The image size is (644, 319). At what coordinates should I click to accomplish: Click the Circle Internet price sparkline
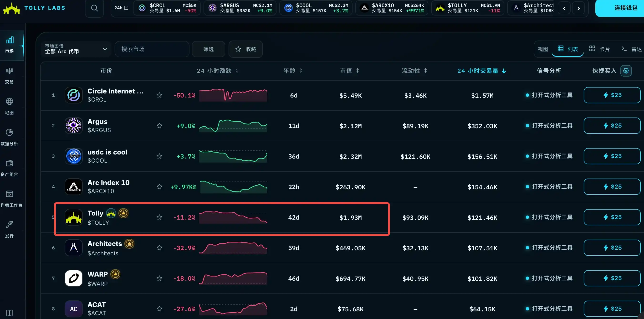[x=233, y=95]
